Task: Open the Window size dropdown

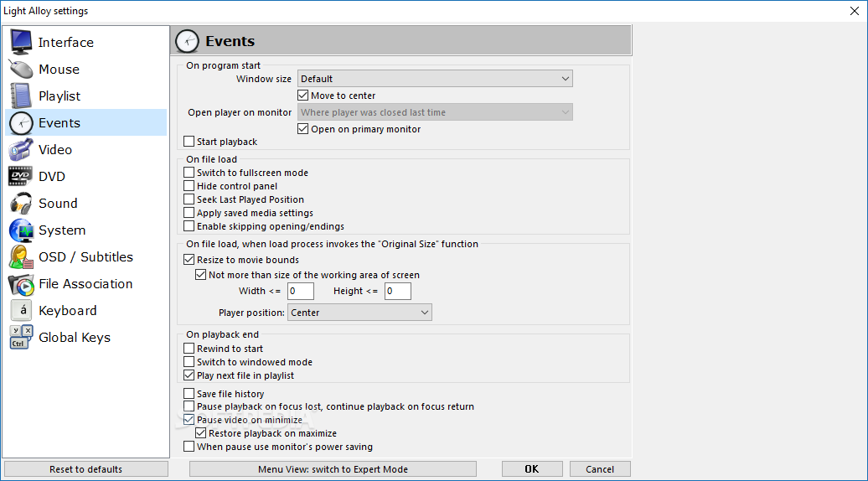Action: (x=435, y=79)
